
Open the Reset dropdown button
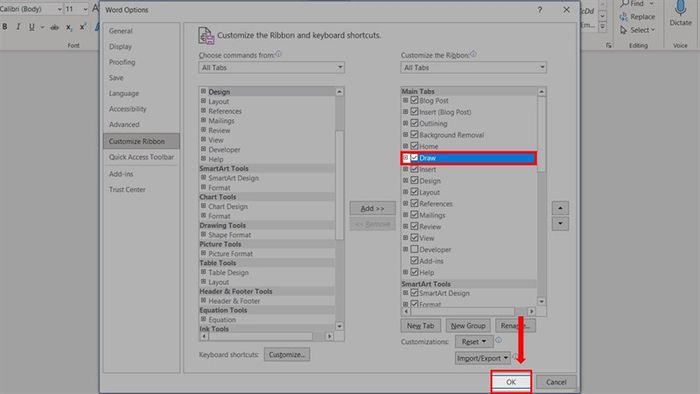pos(474,341)
